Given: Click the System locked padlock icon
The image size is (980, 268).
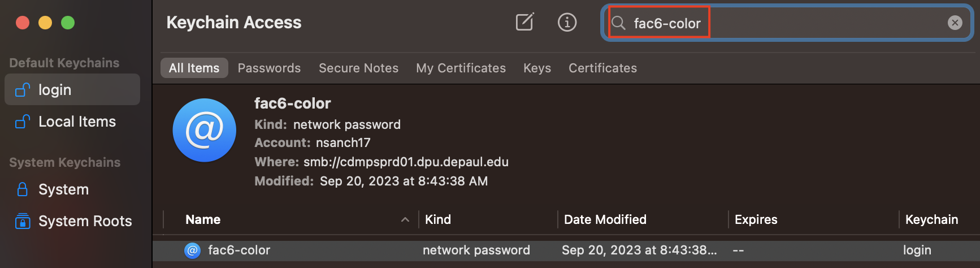Looking at the screenshot, I should click(23, 189).
